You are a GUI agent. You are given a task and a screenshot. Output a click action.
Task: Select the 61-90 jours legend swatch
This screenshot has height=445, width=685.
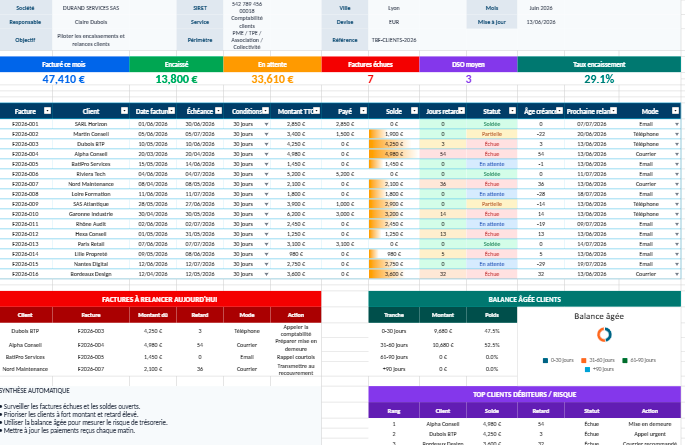(625, 360)
